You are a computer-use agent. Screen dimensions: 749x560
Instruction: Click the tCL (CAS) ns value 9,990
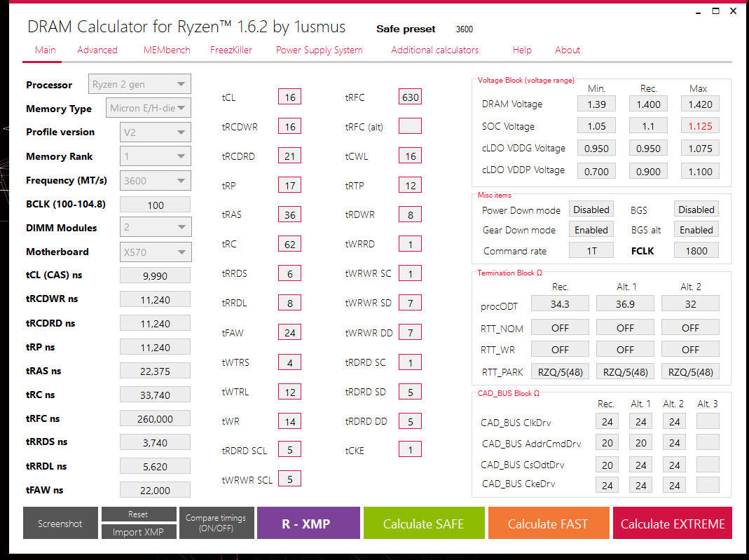pyautogui.click(x=156, y=275)
